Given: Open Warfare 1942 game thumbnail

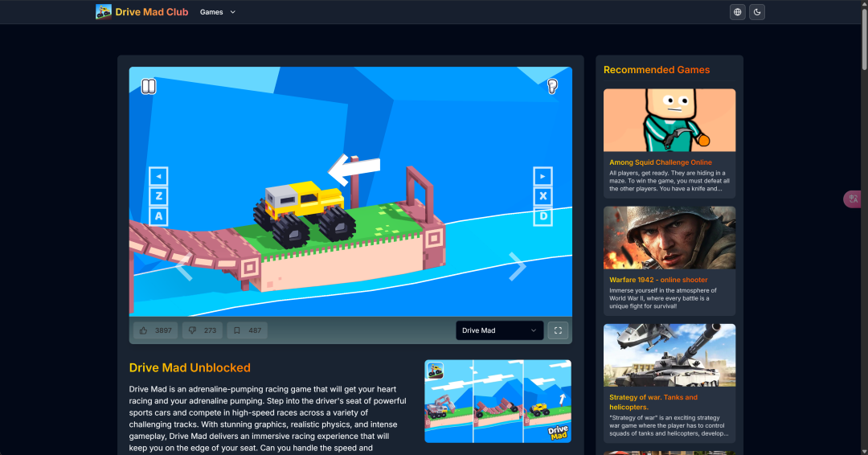Looking at the screenshot, I should pyautogui.click(x=669, y=238).
